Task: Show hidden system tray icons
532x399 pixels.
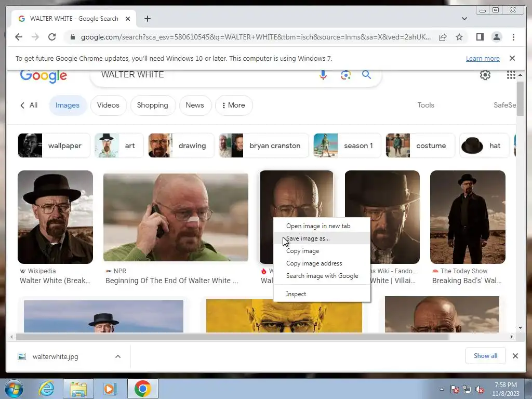Action: (x=442, y=389)
